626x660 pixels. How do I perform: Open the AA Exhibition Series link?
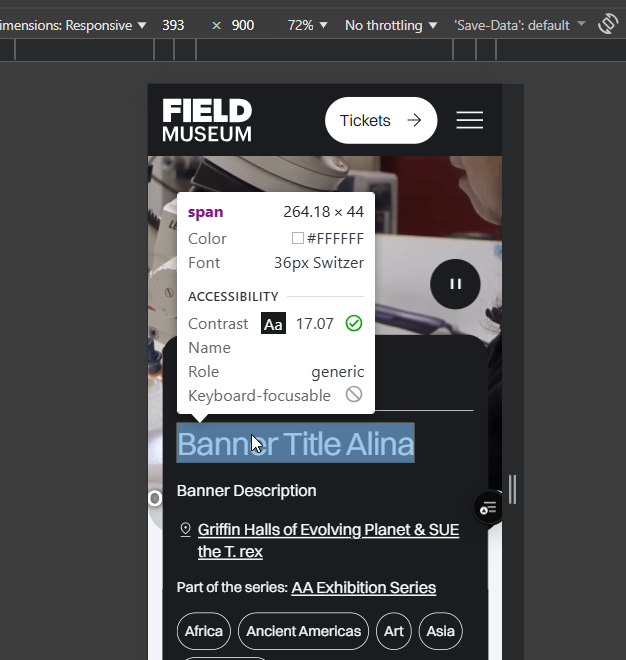coord(364,587)
